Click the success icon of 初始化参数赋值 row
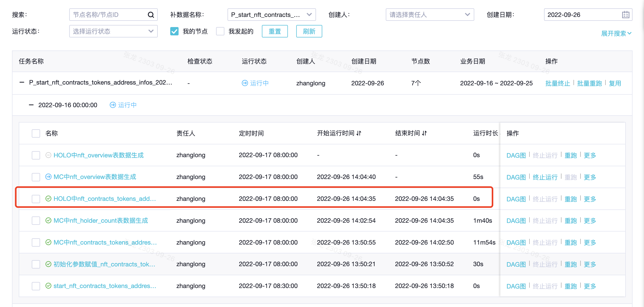The height and width of the screenshot is (307, 644). coord(48,264)
